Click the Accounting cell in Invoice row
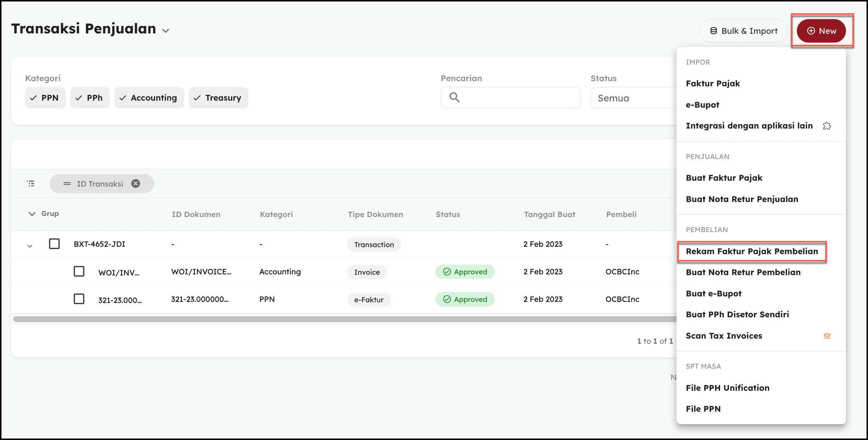 point(280,272)
